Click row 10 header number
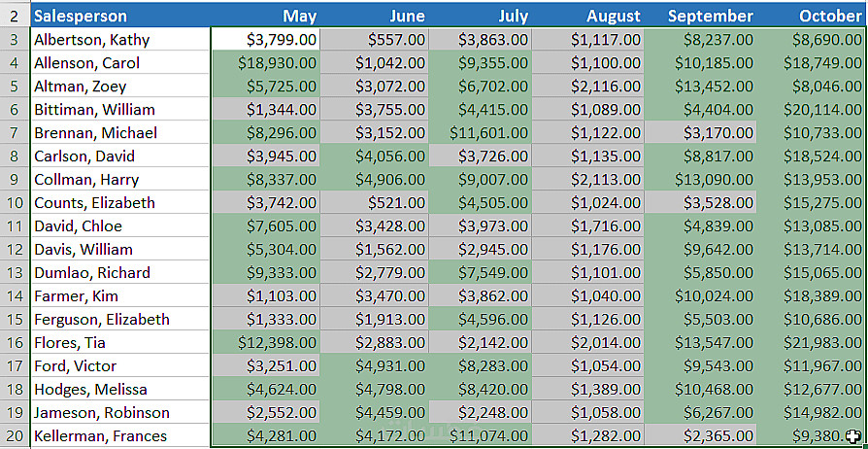Viewport: 868px width, 449px height. [x=14, y=203]
